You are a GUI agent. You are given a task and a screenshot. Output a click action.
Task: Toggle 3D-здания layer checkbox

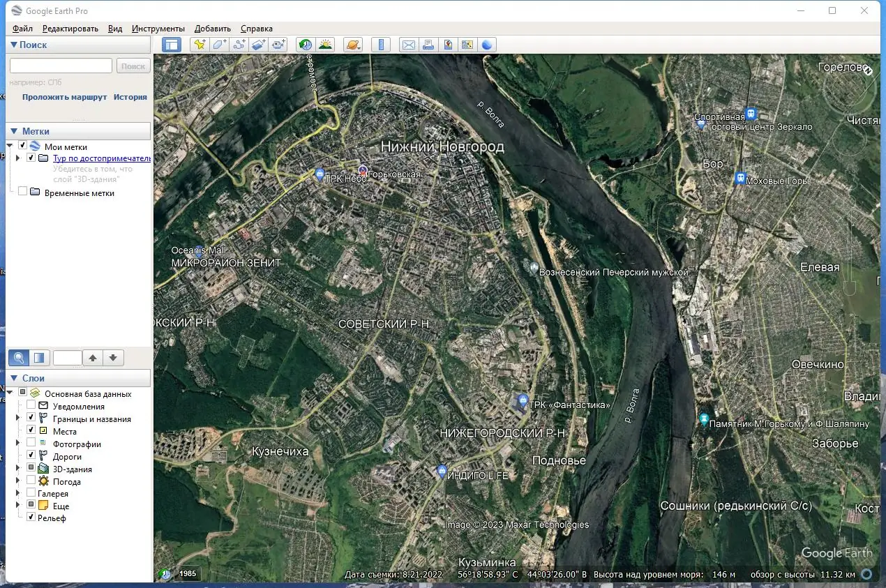(x=31, y=469)
